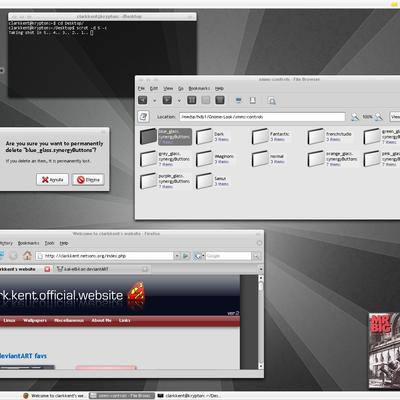Click the 100% zoom level label

pyautogui.click(x=367, y=117)
